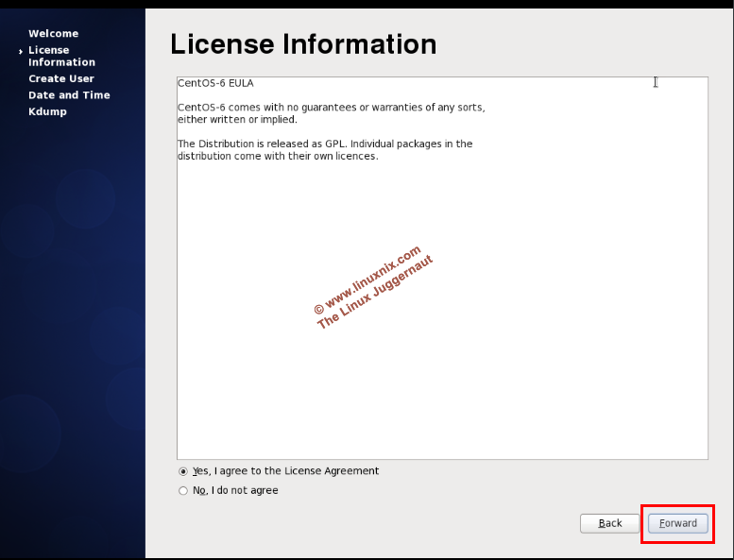The image size is (734, 560).
Task: Click the arrow marker beside License Information
Action: (21, 51)
